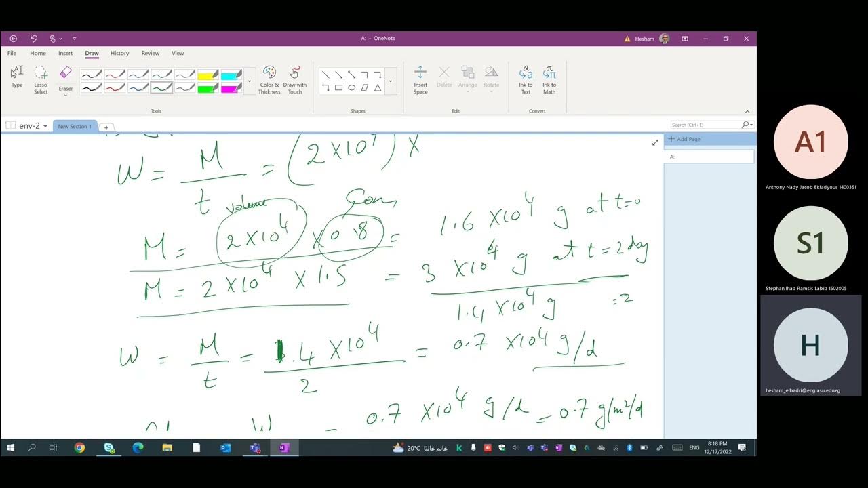Open the notebook icon beside env-2
This screenshot has height=488, width=868.
(x=11, y=125)
